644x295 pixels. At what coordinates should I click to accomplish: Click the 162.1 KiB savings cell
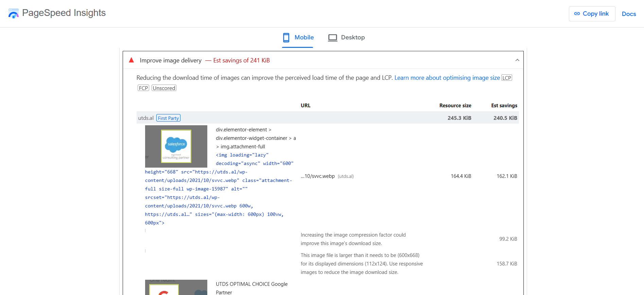click(507, 176)
